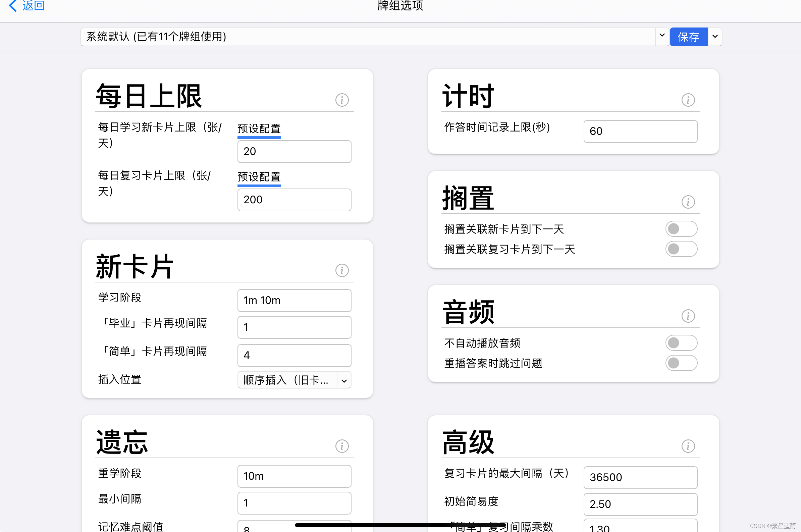The width and height of the screenshot is (801, 532).
Task: Click the 搁置 heading
Action: (468, 198)
